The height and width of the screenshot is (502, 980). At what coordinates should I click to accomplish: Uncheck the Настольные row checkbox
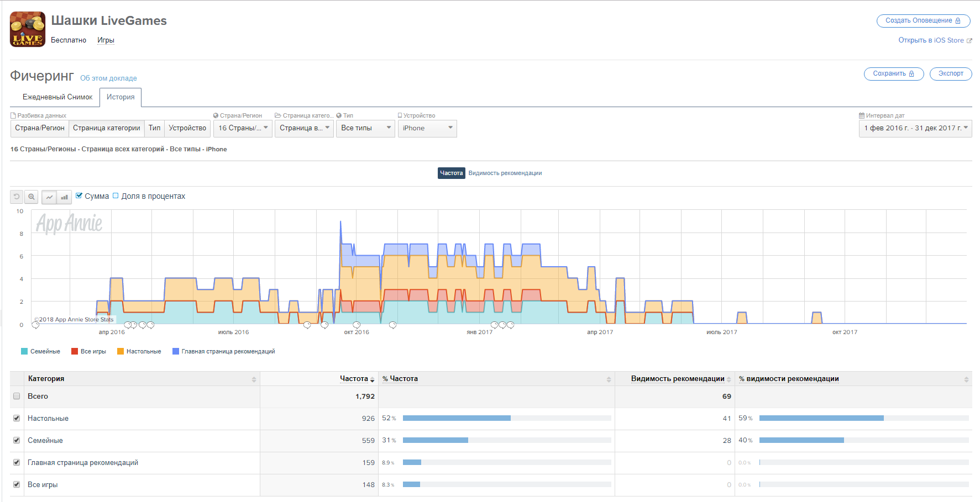(x=17, y=418)
